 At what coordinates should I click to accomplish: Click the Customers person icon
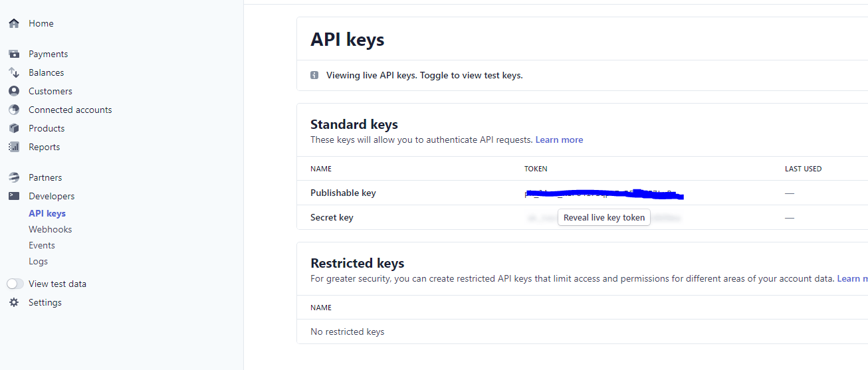tap(14, 91)
